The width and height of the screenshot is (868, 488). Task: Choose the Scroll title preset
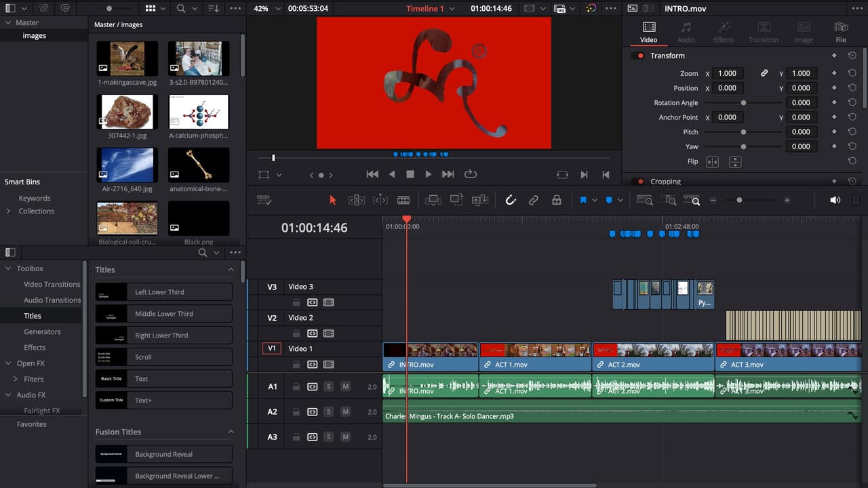click(x=163, y=357)
